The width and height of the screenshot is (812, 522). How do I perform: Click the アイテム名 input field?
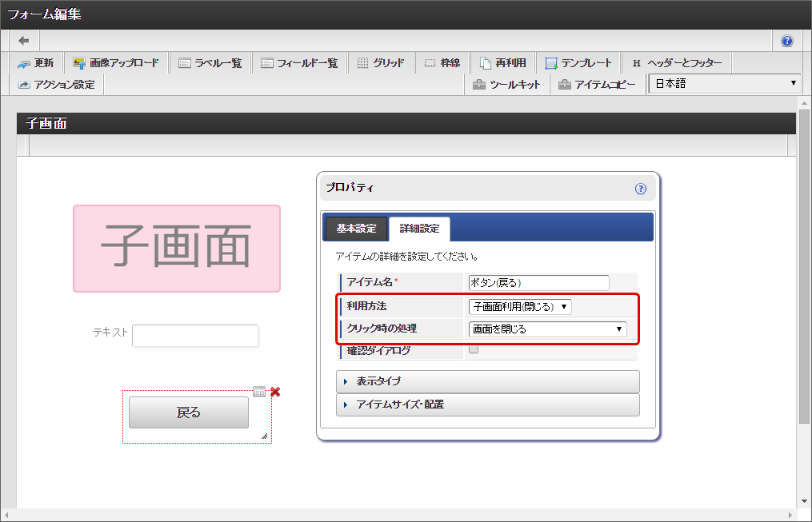point(538,282)
